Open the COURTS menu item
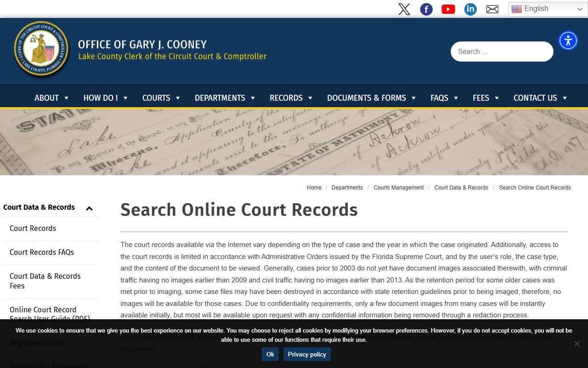This screenshot has height=368, width=588. 156,98
